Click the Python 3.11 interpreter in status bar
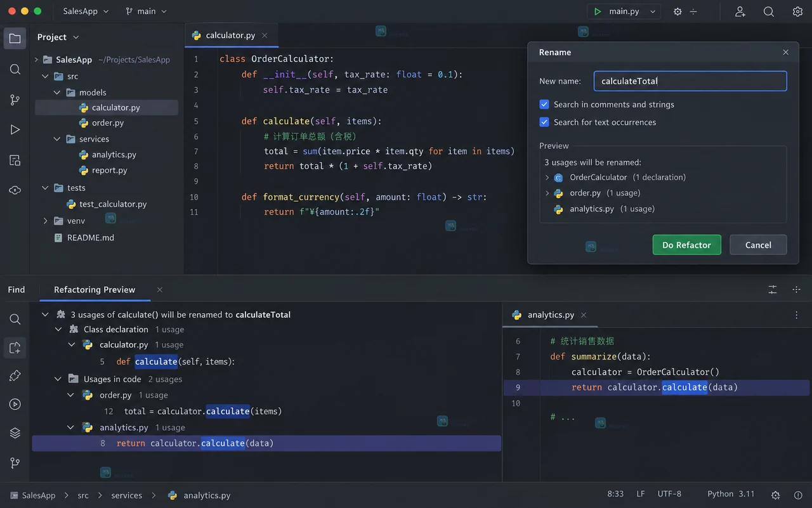812x508 pixels. [731, 494]
